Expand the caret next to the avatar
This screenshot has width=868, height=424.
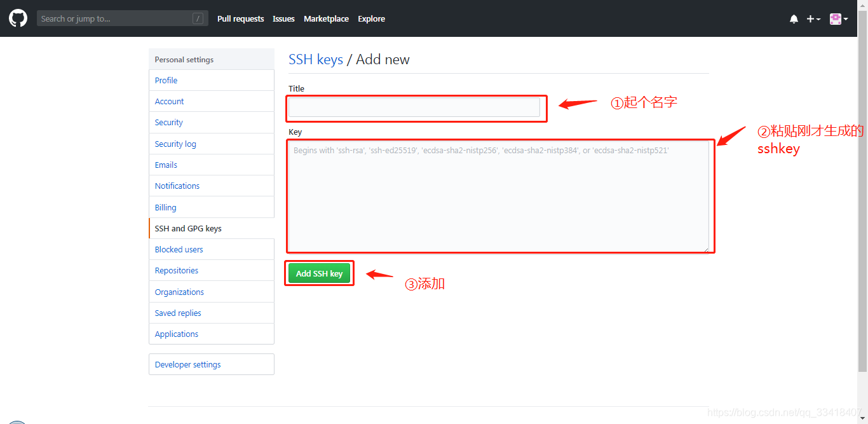pos(846,18)
